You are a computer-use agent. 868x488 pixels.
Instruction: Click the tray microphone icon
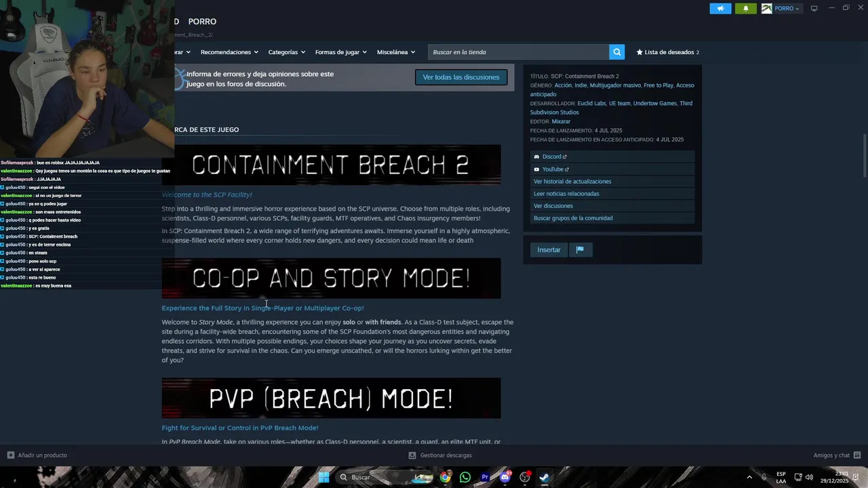[764, 477]
